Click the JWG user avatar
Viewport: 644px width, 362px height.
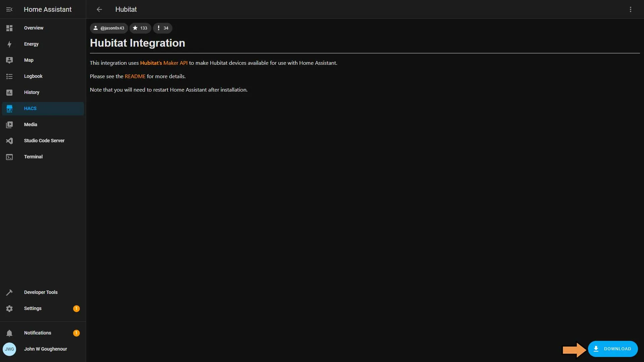click(9, 349)
